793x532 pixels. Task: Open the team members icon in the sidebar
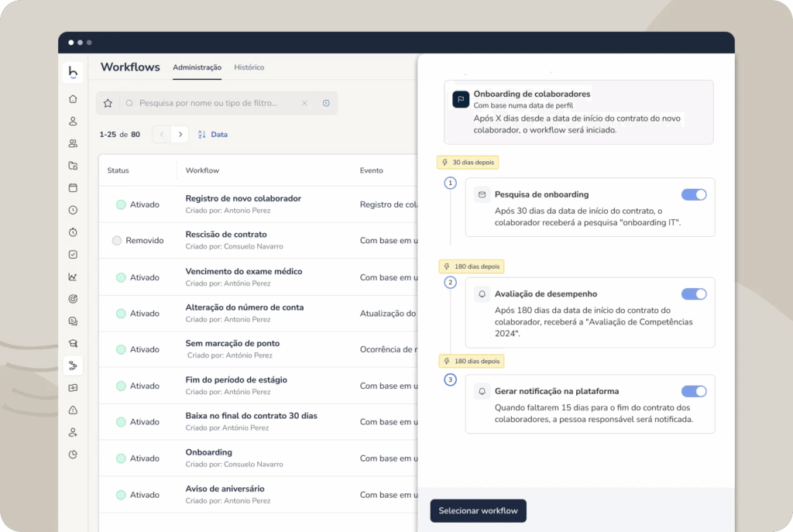coord(73,143)
